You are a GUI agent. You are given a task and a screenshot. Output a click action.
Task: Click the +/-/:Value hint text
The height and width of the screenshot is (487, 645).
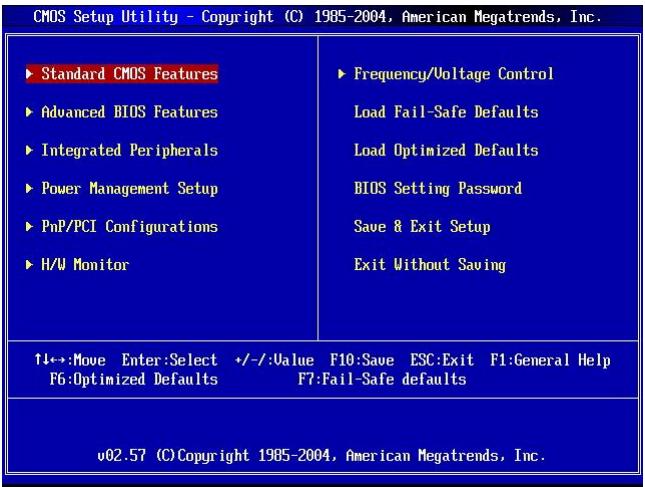point(274,360)
